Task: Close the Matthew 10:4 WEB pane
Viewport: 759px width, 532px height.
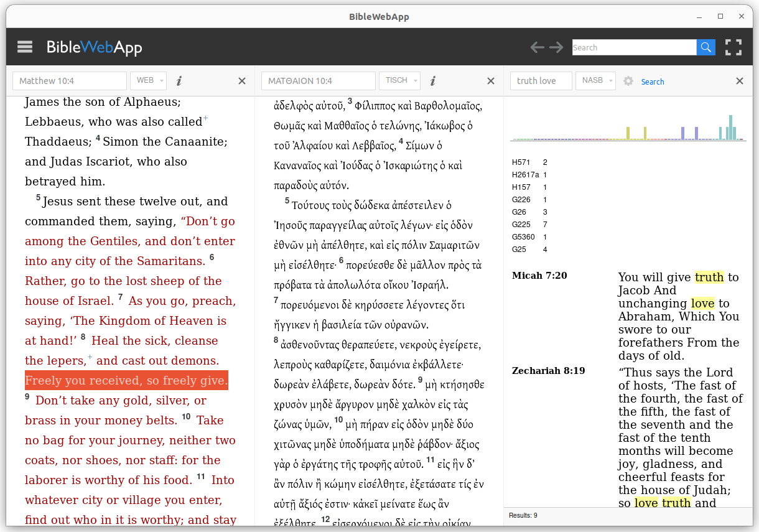Action: coord(242,81)
